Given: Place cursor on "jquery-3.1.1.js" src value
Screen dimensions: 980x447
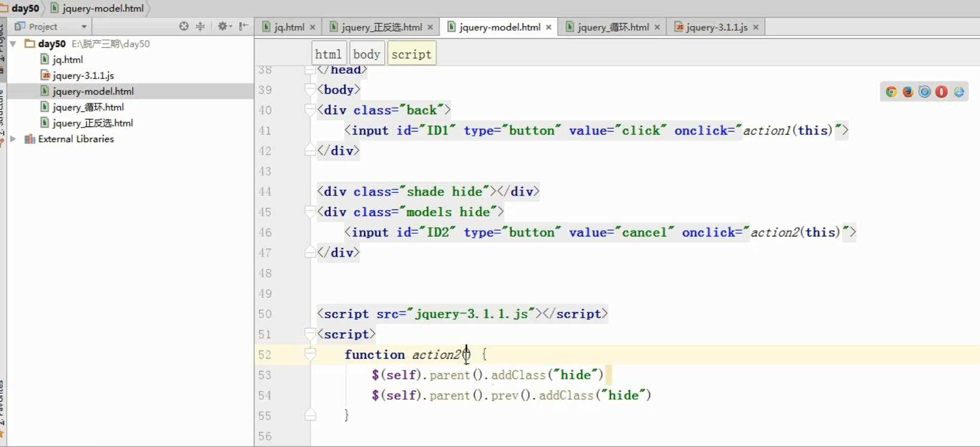Looking at the screenshot, I should [471, 314].
